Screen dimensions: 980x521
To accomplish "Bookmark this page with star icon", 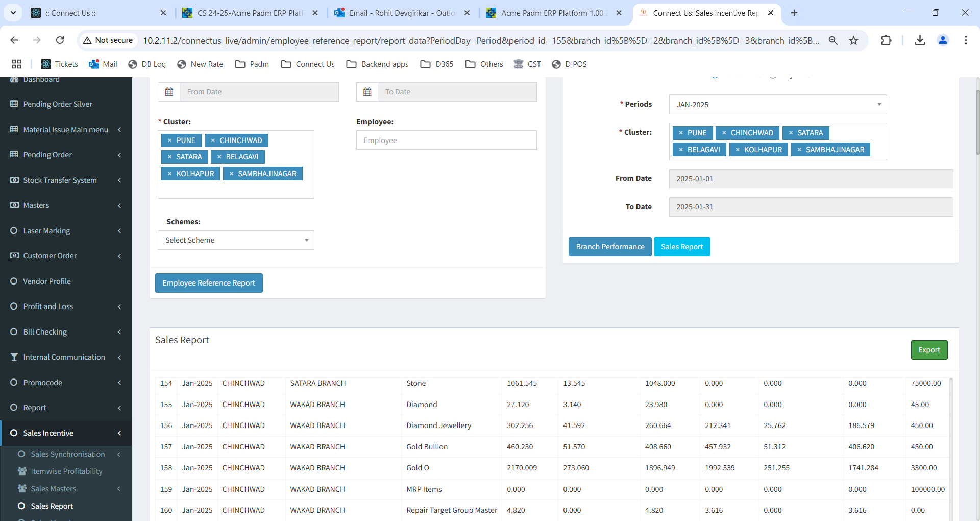I will coord(853,40).
